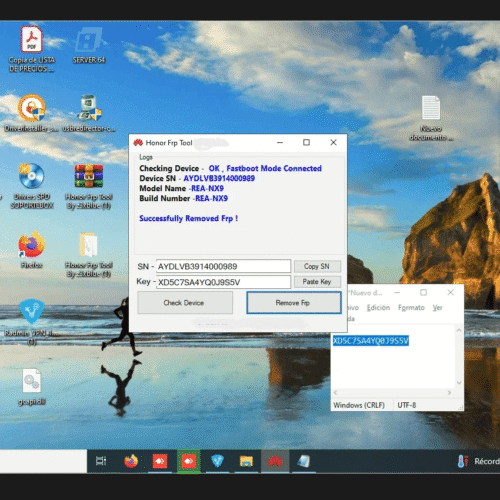Select the Radmin VPN desktop icon
The height and width of the screenshot is (500, 500).
point(32,312)
